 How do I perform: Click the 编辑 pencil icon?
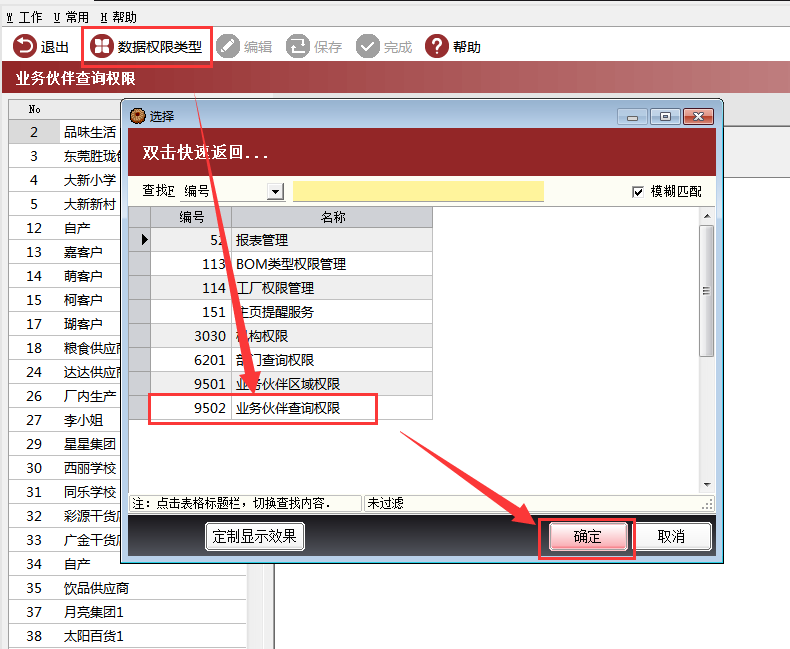[228, 46]
